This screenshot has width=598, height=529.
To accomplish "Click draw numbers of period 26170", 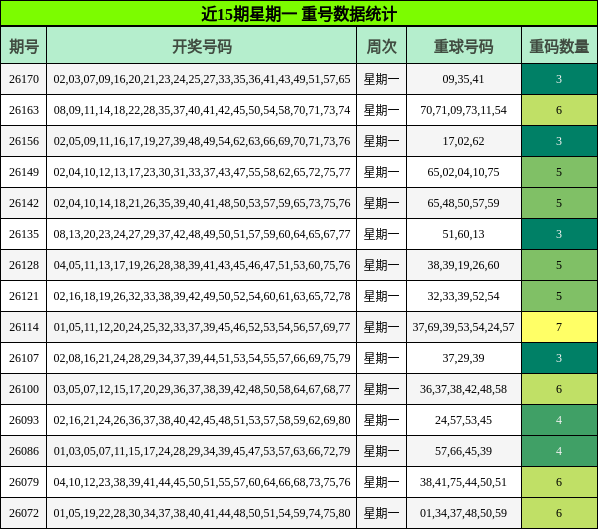I will coord(202,79).
